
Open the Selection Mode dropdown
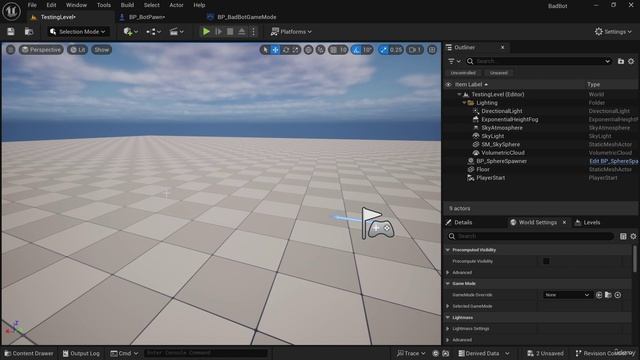(78, 31)
